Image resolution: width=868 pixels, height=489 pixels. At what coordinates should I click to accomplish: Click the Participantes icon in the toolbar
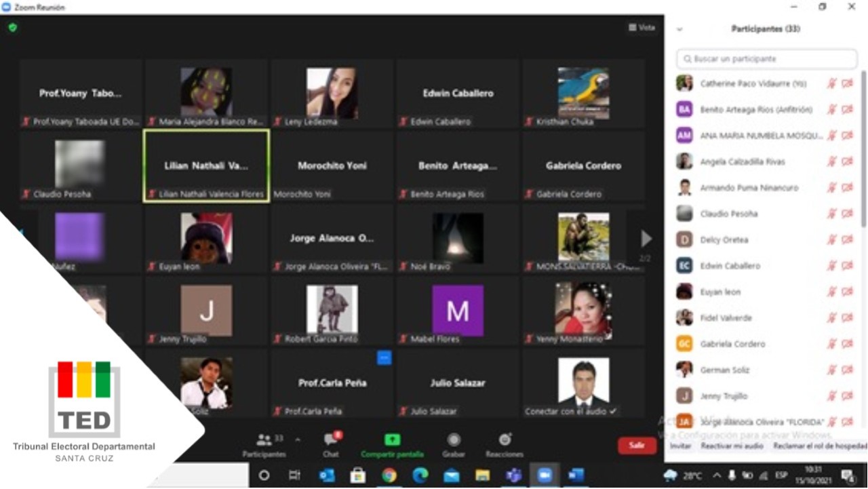tap(264, 441)
